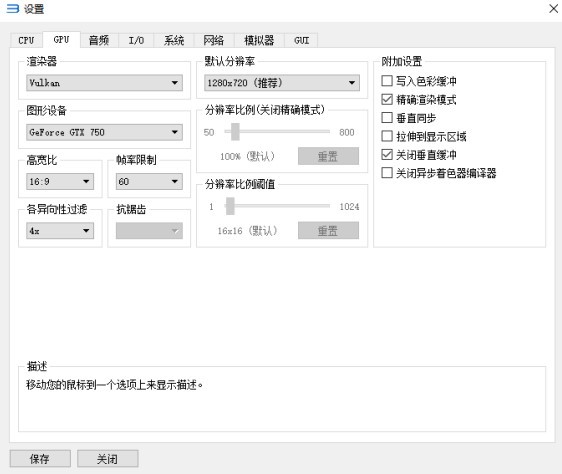The image size is (562, 474).
Task: Click the 800 maximum label of resolution slider
Action: [x=347, y=132]
